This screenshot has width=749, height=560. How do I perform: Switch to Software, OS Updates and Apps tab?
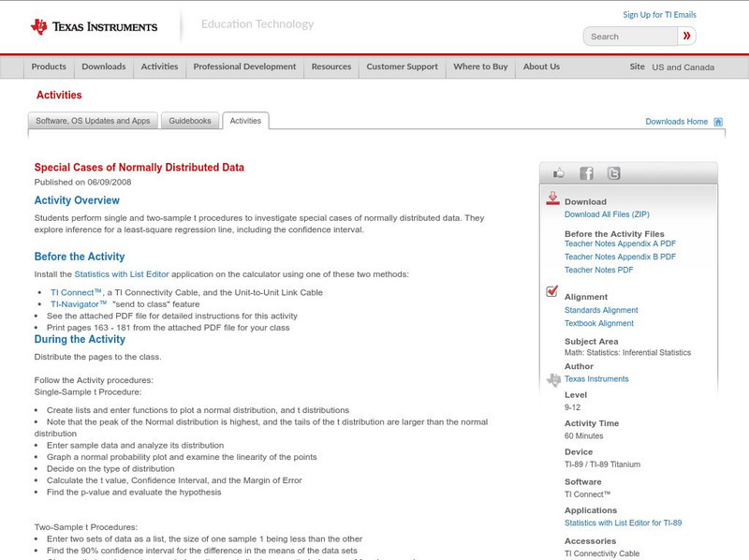(x=93, y=121)
